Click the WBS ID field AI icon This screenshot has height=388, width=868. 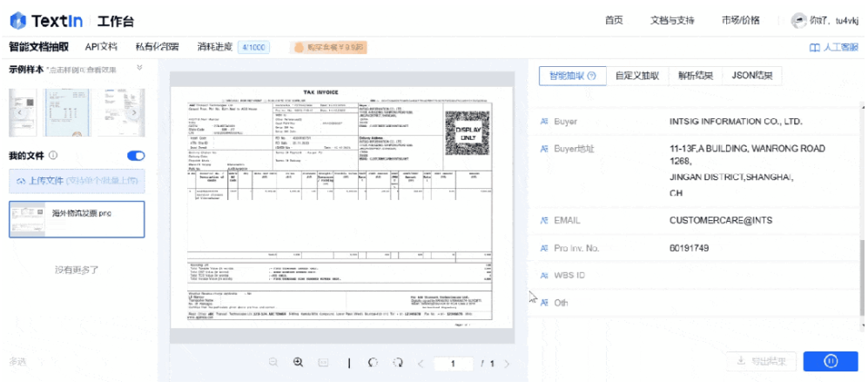click(x=543, y=276)
